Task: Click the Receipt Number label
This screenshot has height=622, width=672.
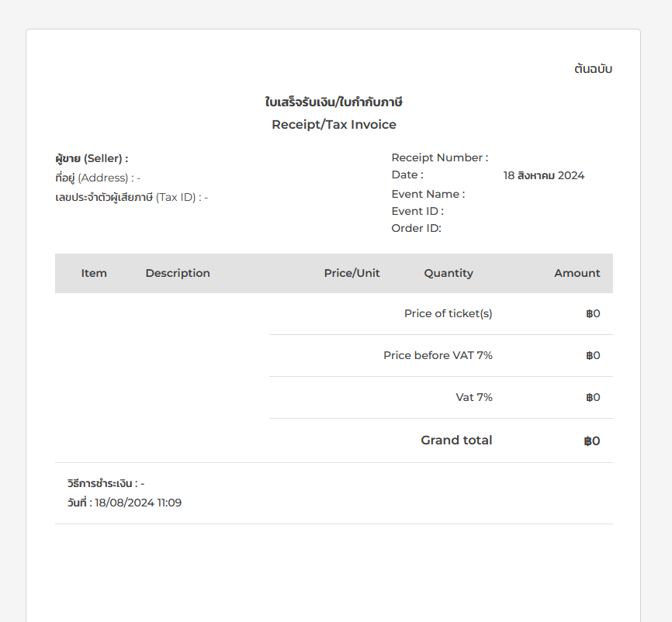Action: pos(440,157)
